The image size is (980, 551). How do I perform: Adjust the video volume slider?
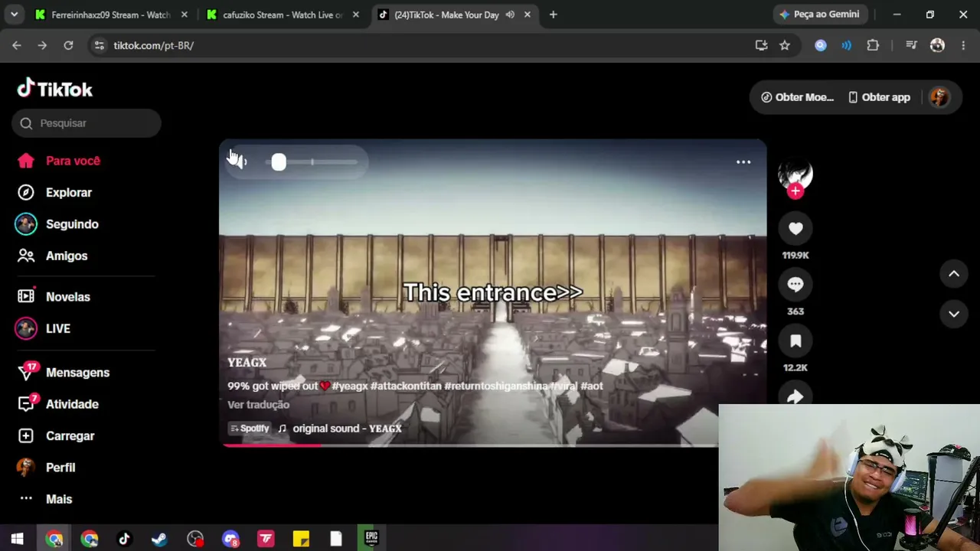coord(312,162)
